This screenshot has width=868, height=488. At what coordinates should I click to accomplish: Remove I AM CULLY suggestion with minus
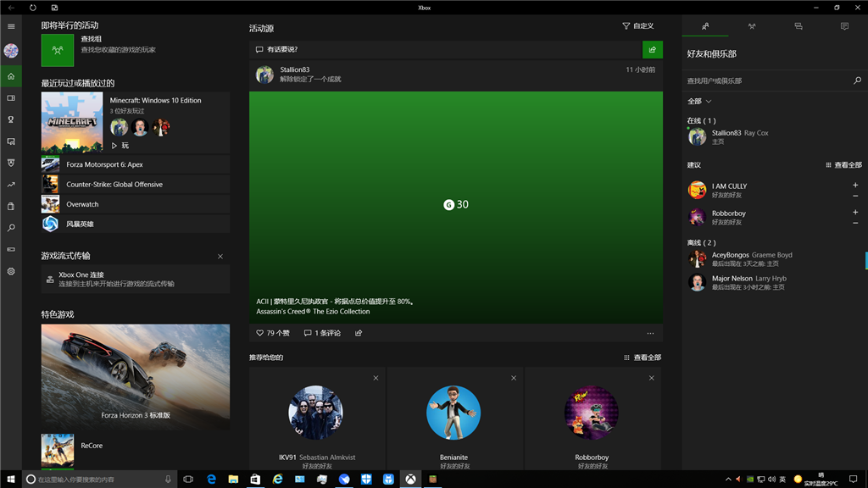855,196
